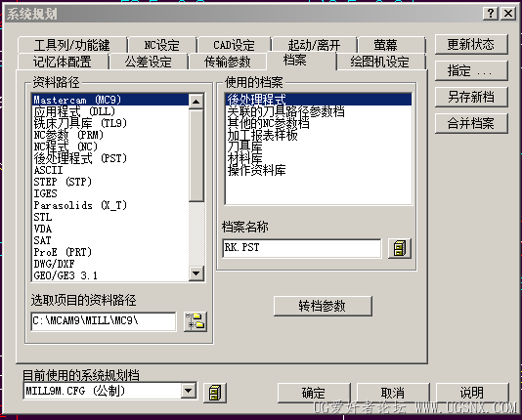
Task: Click the 档案名称 input field containing RK.PST
Action: 302,248
